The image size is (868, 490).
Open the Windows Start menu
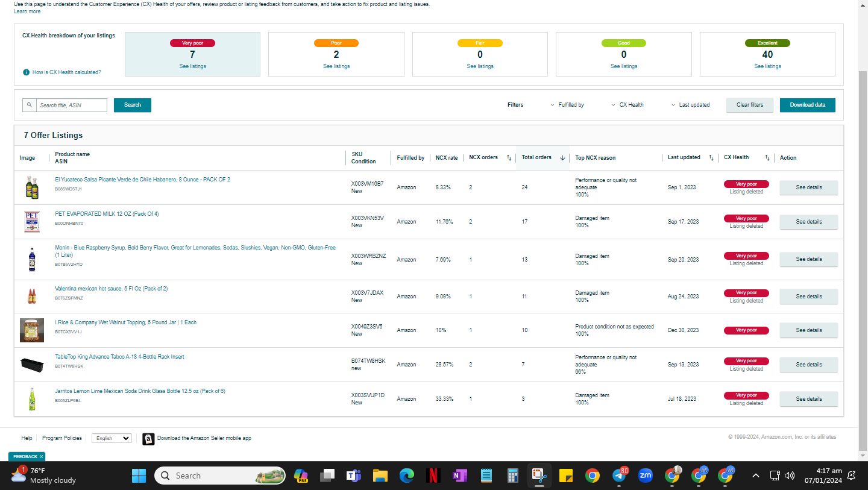(139, 476)
